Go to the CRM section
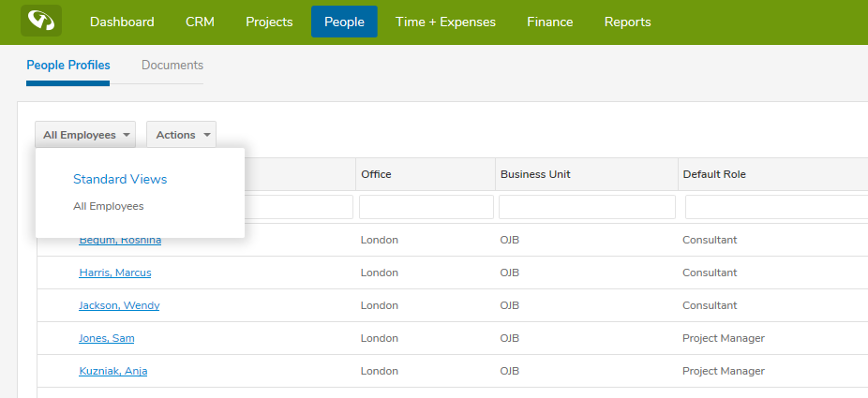868x398 pixels. pyautogui.click(x=200, y=22)
